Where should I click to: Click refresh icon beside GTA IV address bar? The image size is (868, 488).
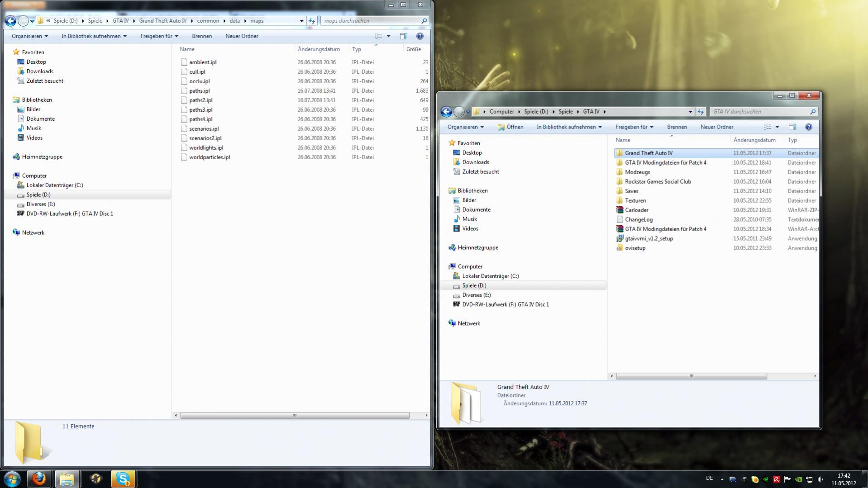(701, 112)
